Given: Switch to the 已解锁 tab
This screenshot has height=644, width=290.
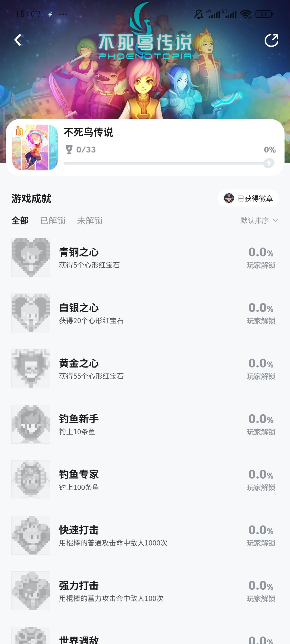Looking at the screenshot, I should coord(53,221).
